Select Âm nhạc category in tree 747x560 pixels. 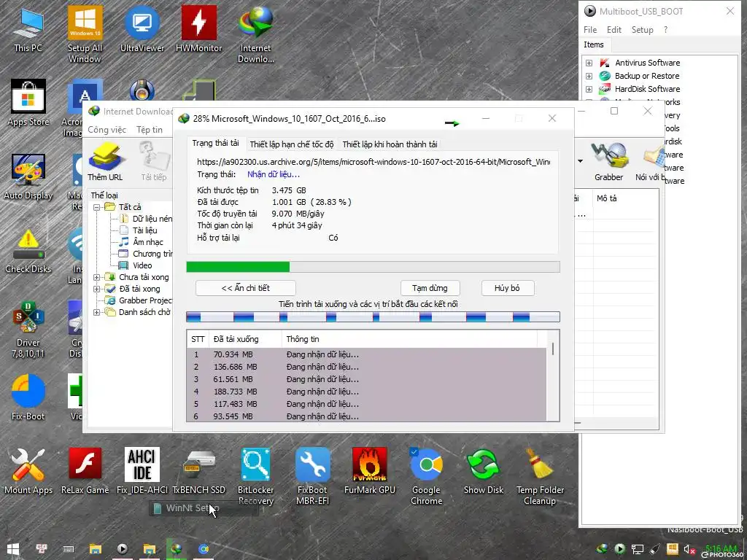point(142,242)
